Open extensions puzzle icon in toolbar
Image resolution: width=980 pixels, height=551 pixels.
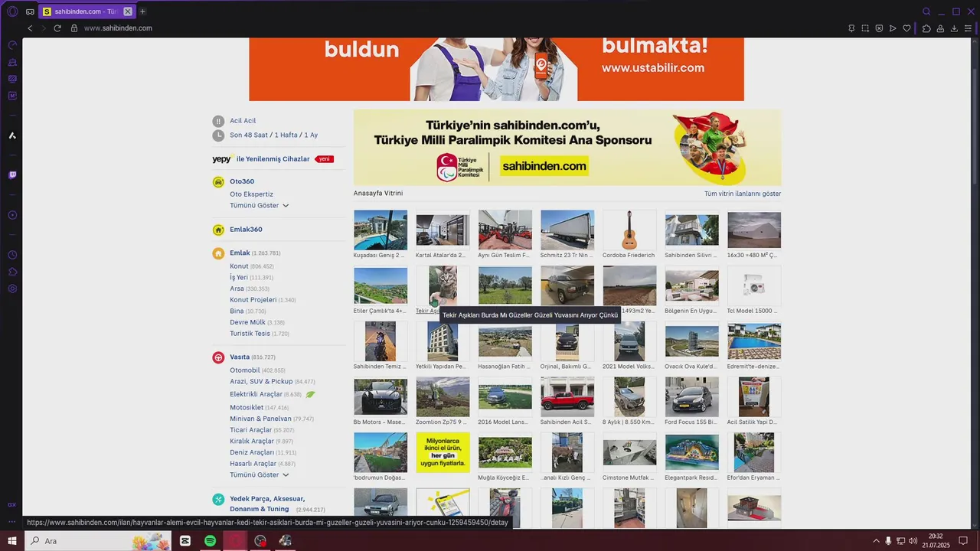click(926, 28)
